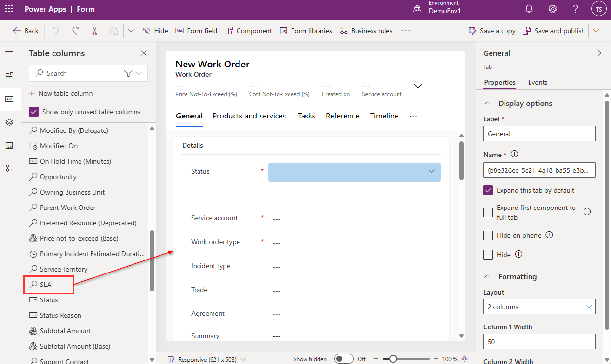
Task: Click the filter funnel icon
Action: point(128,73)
